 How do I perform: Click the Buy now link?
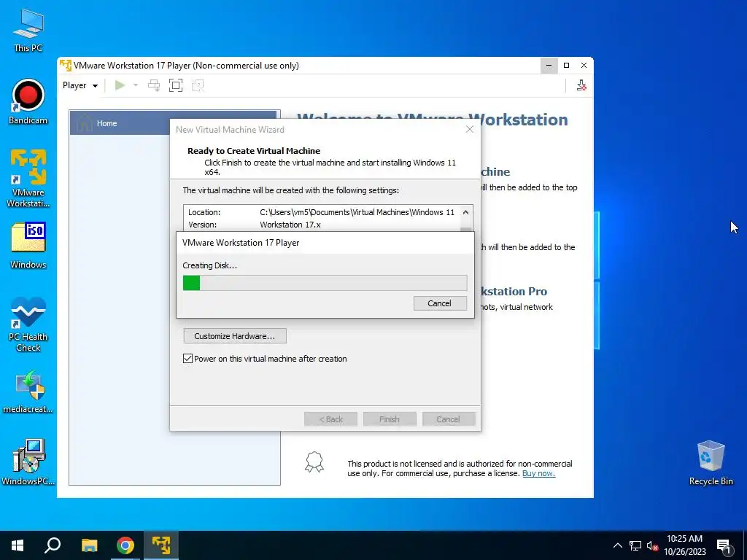click(538, 473)
